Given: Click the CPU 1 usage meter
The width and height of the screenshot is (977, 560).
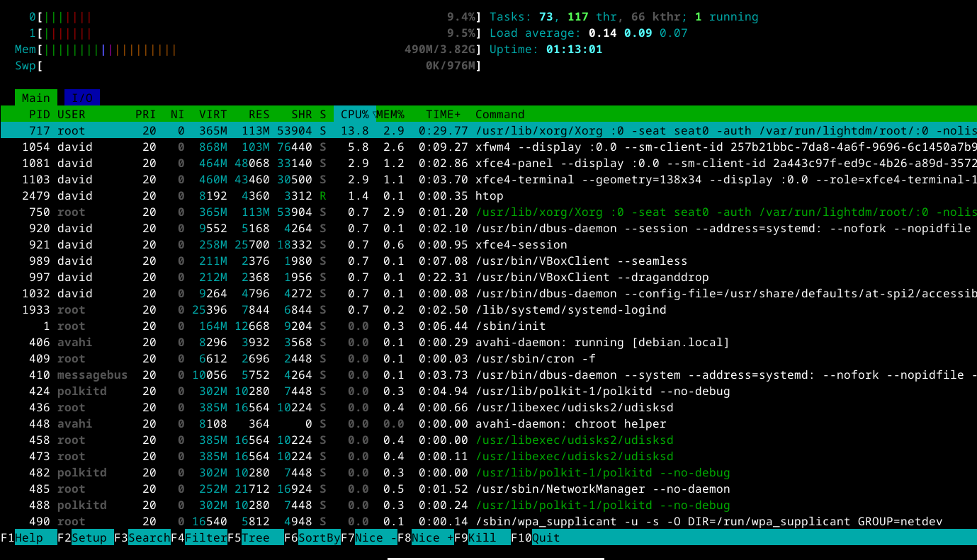Looking at the screenshot, I should [x=255, y=33].
